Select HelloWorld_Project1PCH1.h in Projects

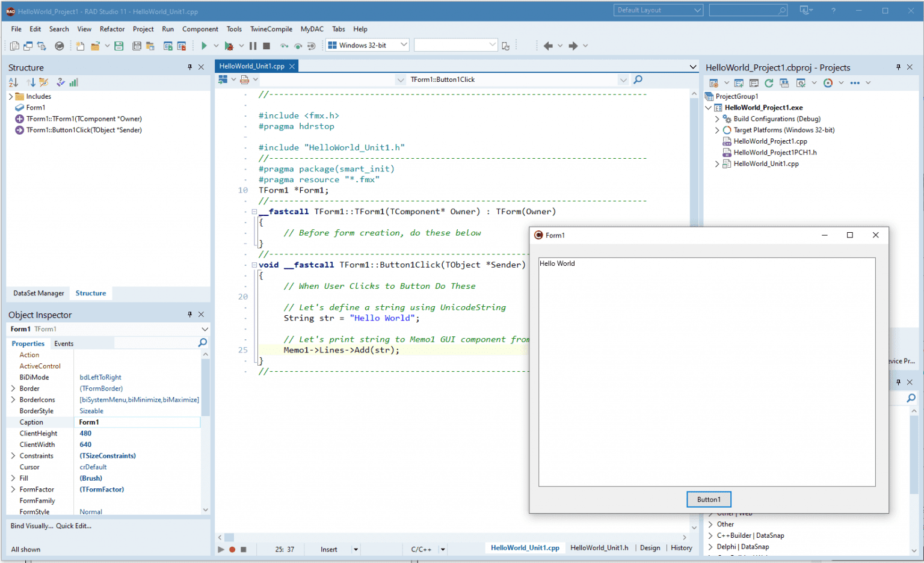775,152
